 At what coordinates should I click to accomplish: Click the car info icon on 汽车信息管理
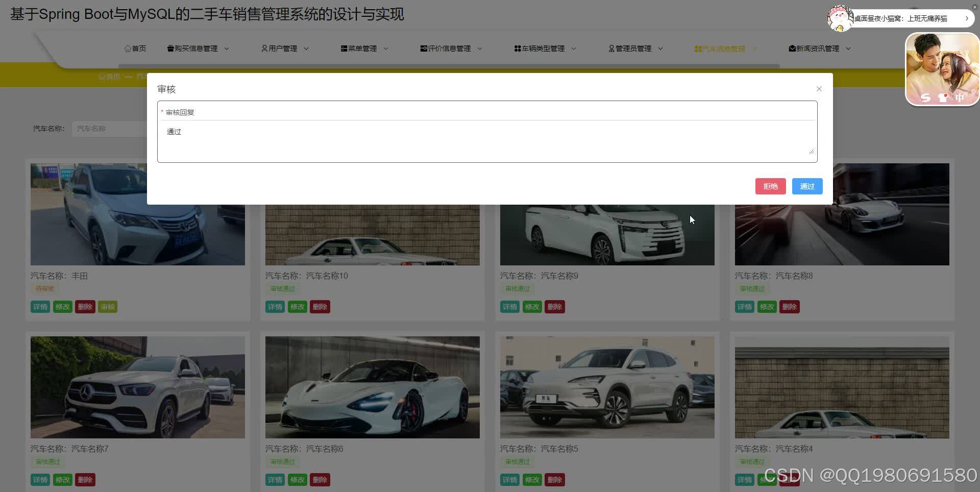[x=697, y=48]
